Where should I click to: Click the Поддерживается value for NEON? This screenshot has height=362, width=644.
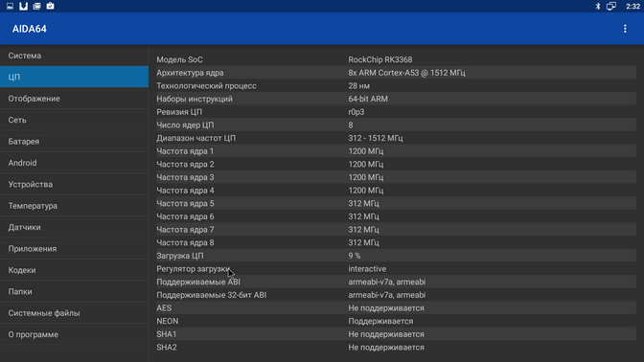point(380,321)
